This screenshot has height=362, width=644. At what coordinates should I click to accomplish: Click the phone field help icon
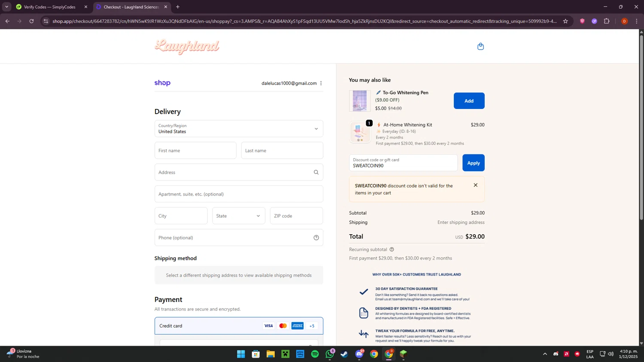click(x=316, y=238)
